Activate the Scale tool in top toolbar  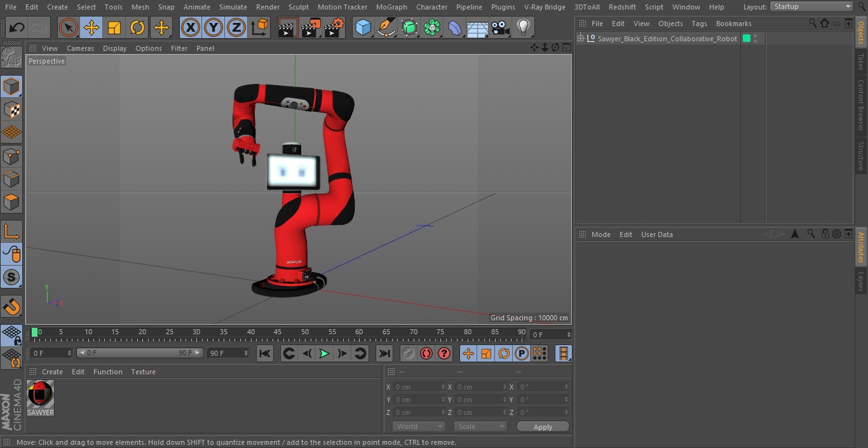[114, 27]
